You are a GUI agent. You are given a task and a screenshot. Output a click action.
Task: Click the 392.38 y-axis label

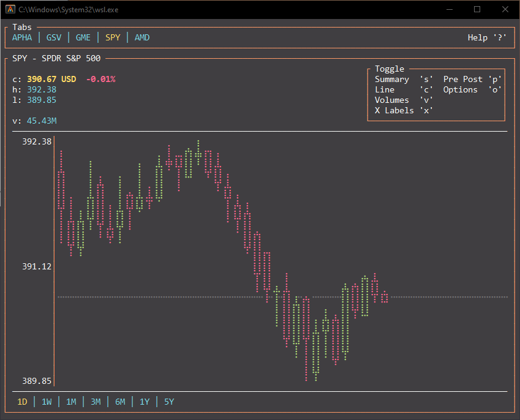[37, 141]
